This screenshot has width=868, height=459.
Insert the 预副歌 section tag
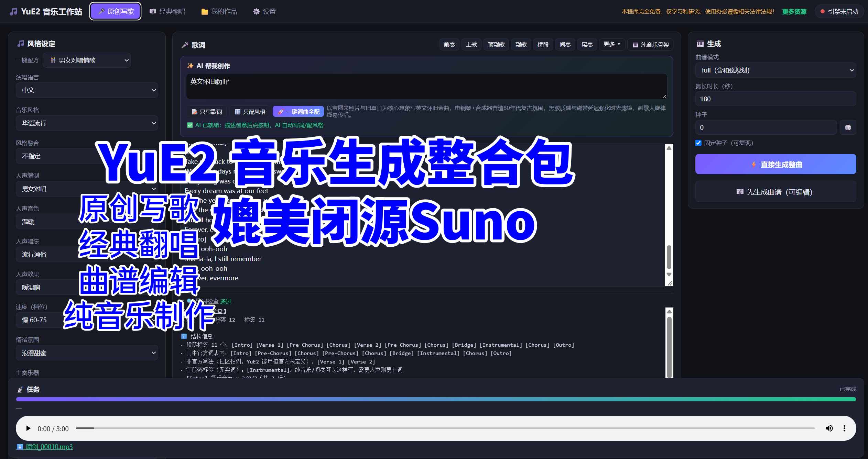(496, 44)
